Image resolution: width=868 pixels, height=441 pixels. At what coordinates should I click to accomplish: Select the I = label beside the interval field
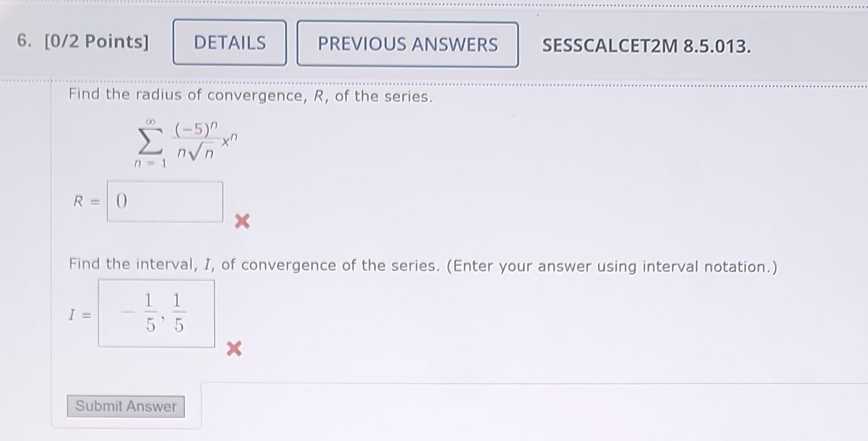pos(80,313)
